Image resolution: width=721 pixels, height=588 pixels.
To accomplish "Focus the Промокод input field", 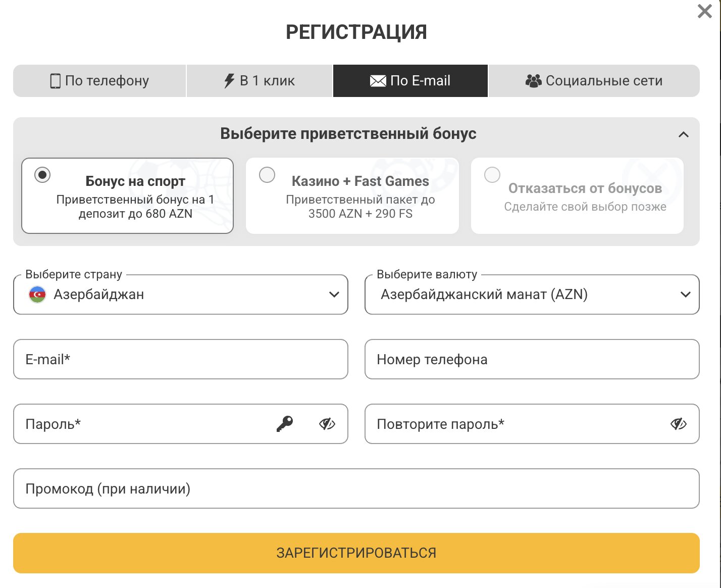I will (x=356, y=488).
